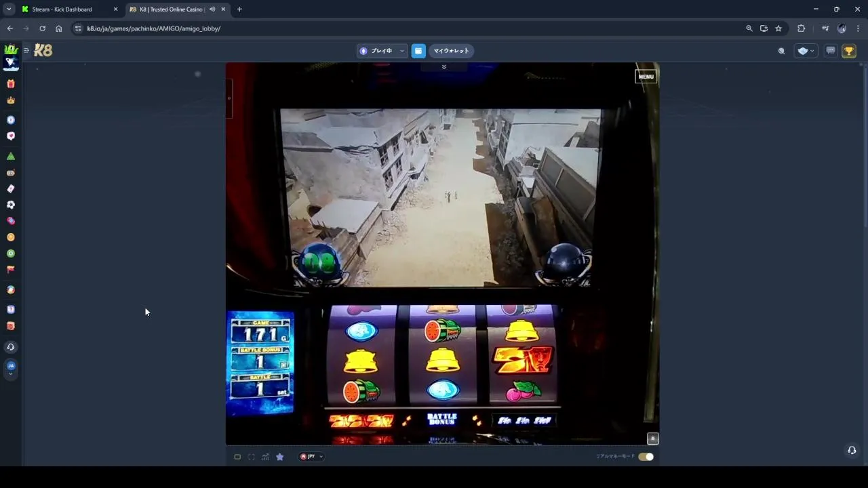Expand the avatar profile dropdown
The image size is (868, 488).
click(806, 51)
